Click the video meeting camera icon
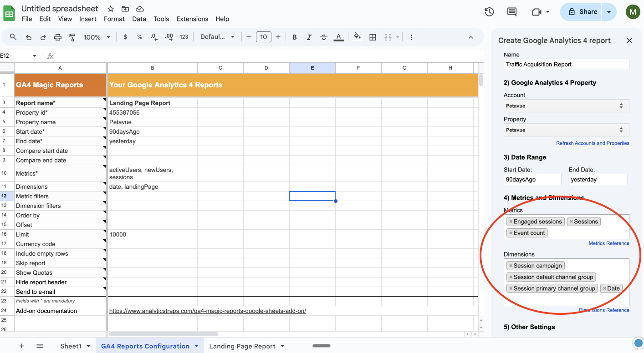 [537, 12]
